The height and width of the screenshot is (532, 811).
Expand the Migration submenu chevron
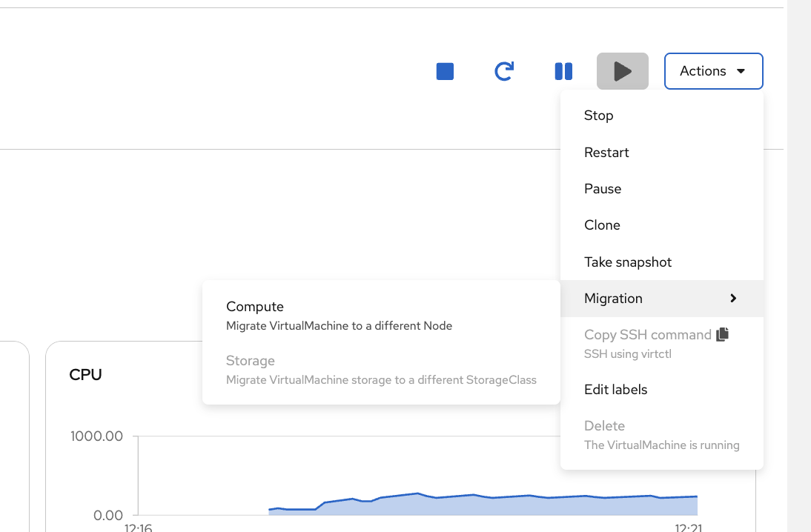pos(733,298)
